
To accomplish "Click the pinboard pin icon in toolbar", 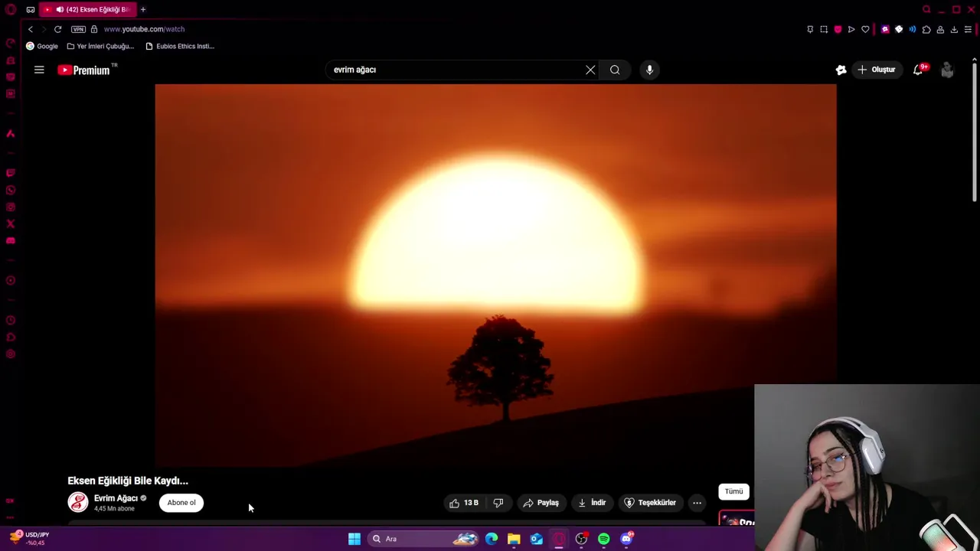I will click(x=810, y=29).
